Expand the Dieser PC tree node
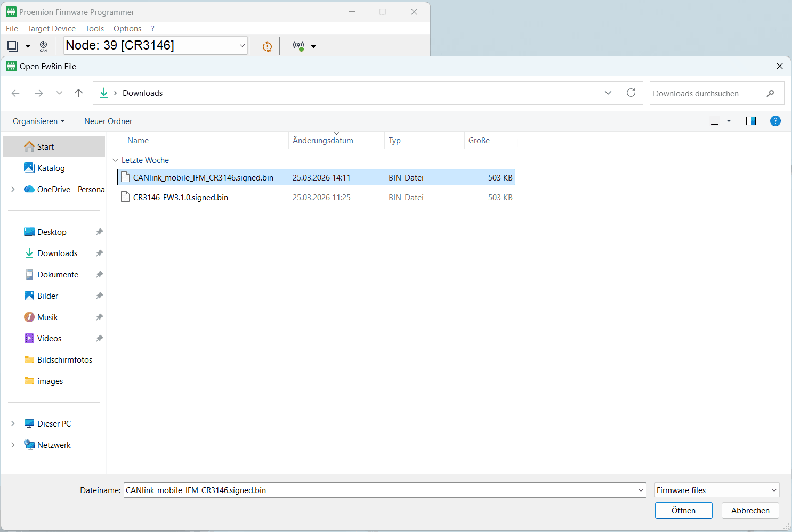This screenshot has height=532, width=792. point(13,424)
